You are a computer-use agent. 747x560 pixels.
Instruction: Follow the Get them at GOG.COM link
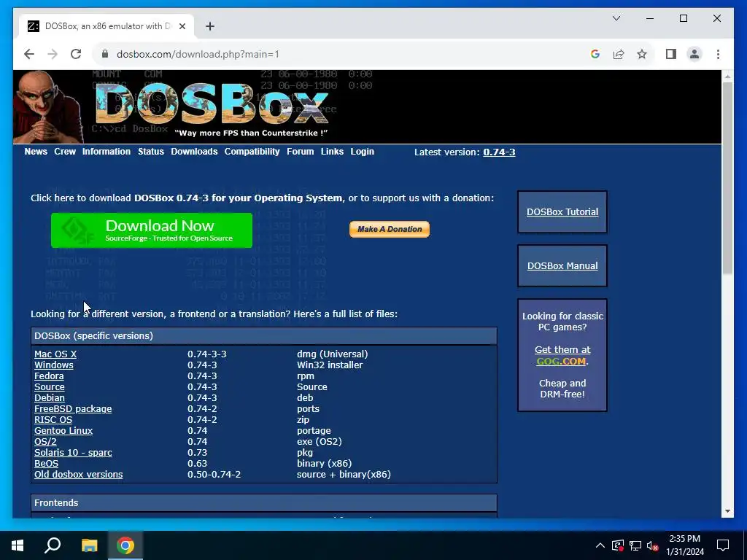(x=562, y=355)
